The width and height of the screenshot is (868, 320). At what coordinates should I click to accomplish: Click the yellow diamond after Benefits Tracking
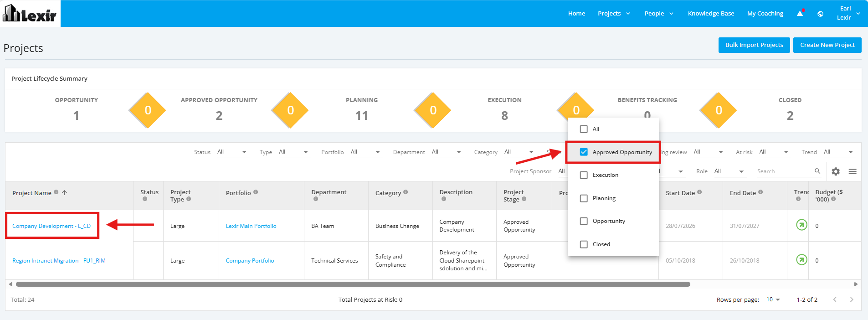pyautogui.click(x=719, y=110)
